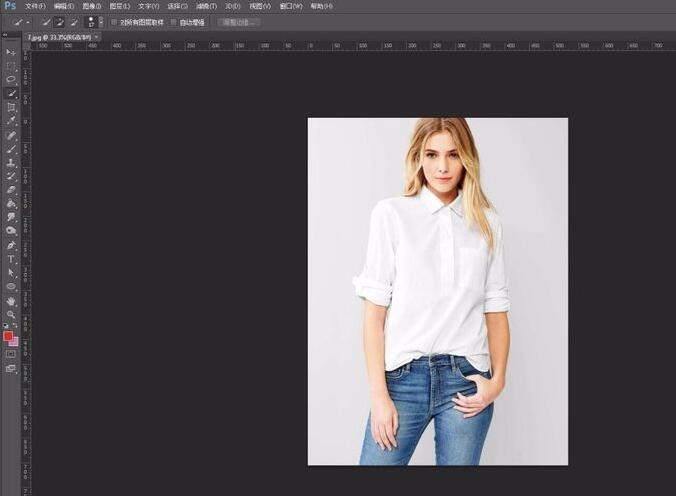This screenshot has height=496, width=676.
Task: Open the 文件 (File) menu
Action: (35, 6)
